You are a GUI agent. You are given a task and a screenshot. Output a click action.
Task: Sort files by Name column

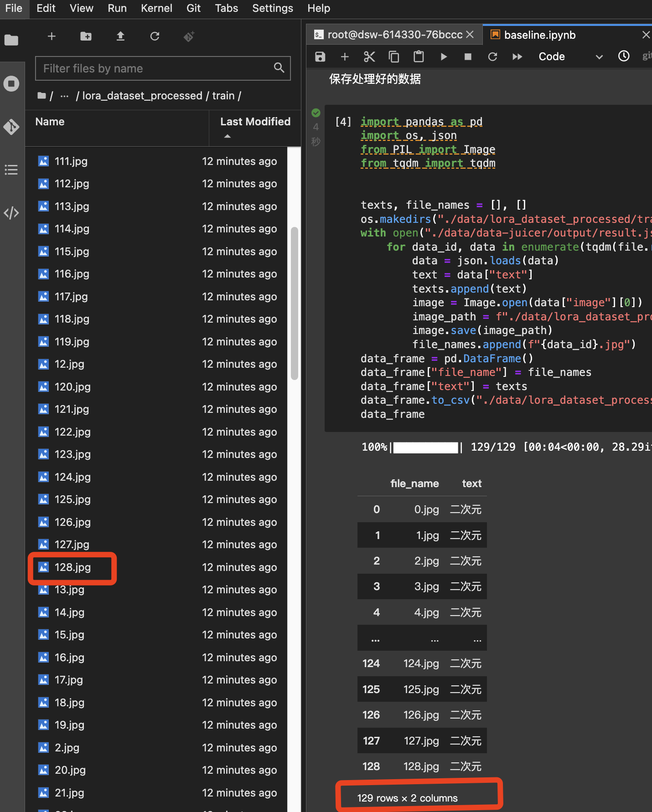pyautogui.click(x=117, y=128)
